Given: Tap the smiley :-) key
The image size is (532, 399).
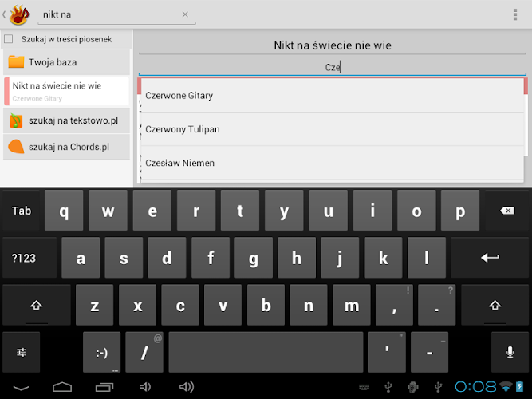Looking at the screenshot, I should pos(101,352).
